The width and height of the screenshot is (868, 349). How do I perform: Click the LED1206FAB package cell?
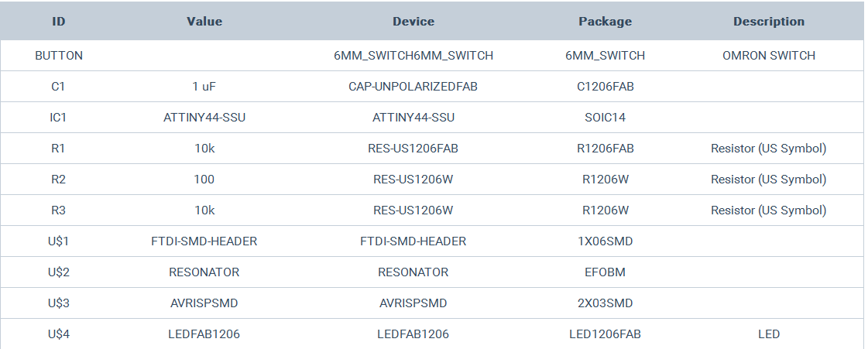605,334
